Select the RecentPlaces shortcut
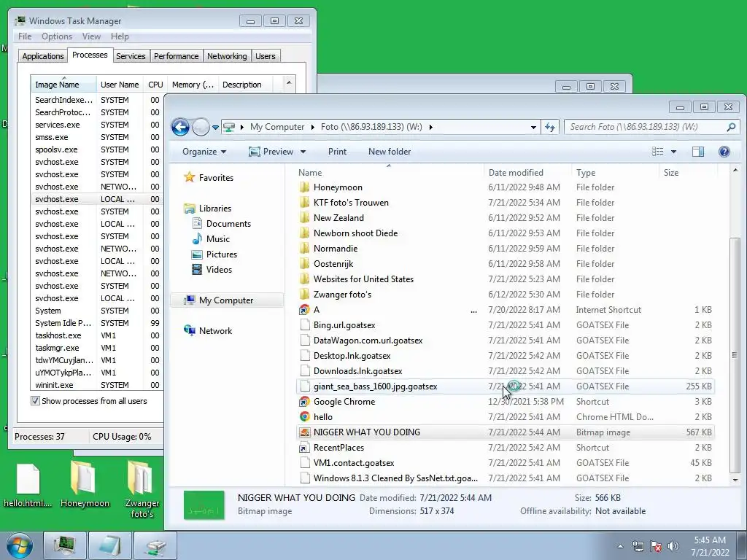The width and height of the screenshot is (747, 560). click(x=338, y=448)
